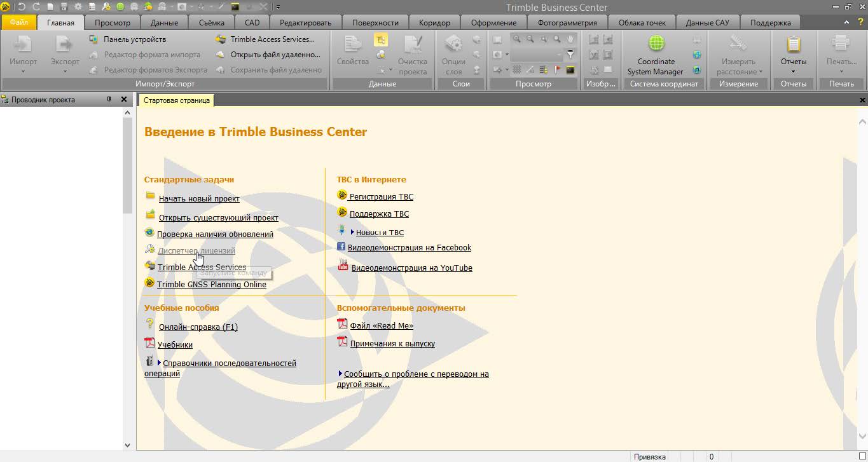Close the Проводник проекта panel
The width and height of the screenshot is (868, 462).
pyautogui.click(x=124, y=100)
